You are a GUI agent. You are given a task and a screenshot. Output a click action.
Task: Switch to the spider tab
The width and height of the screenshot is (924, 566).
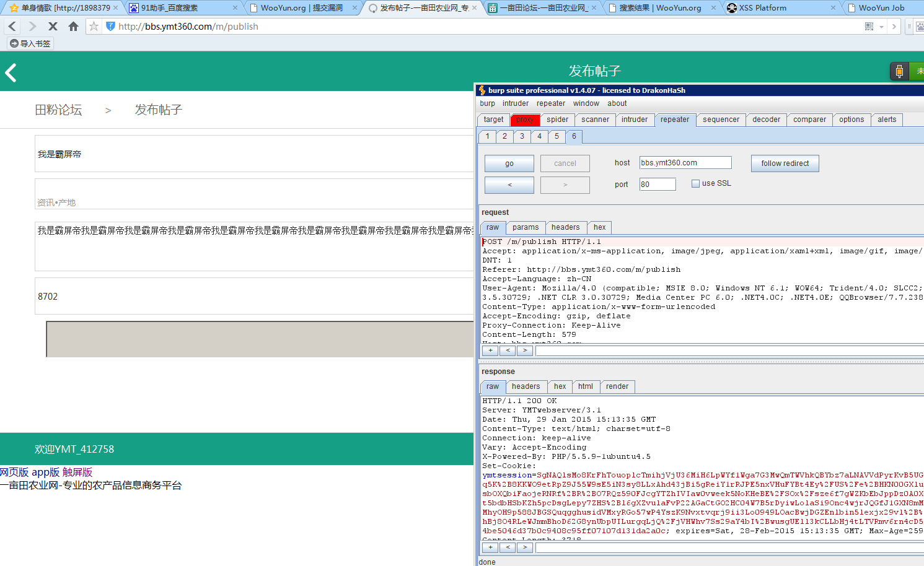pyautogui.click(x=558, y=120)
